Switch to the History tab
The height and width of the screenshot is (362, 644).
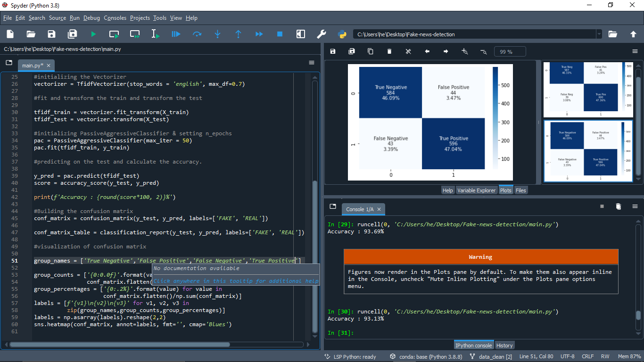click(504, 346)
